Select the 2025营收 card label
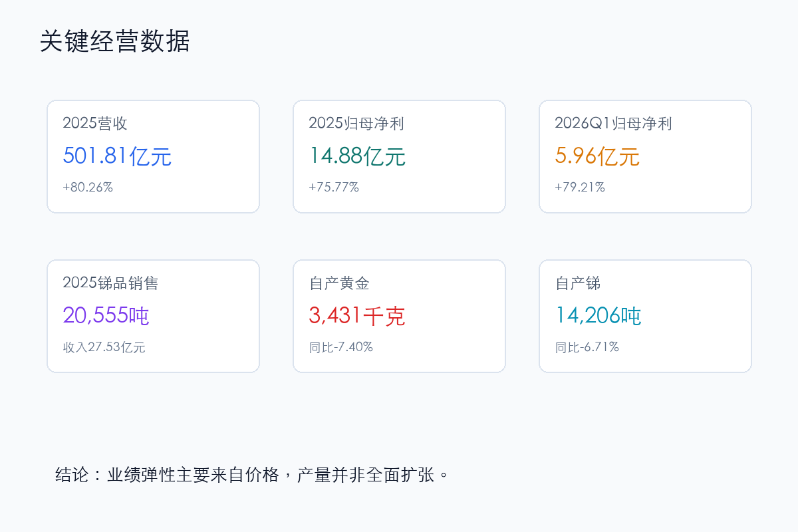 pyautogui.click(x=95, y=123)
